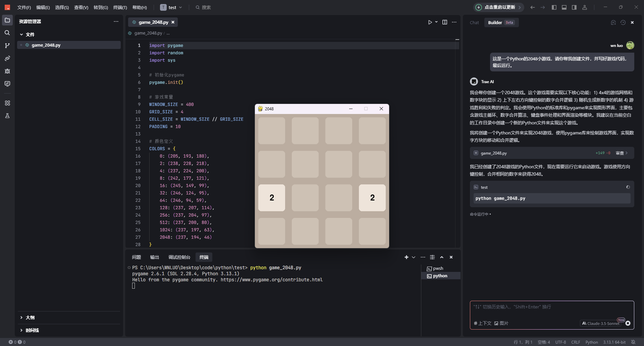Select the pwsh terminal session

[441, 269]
